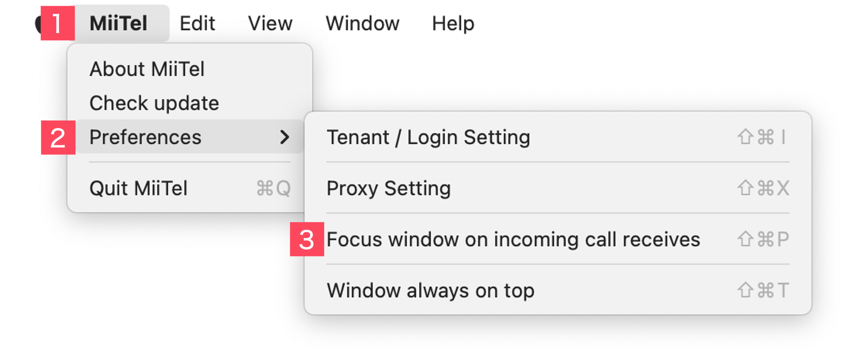Viewport: 868px width, 353px height.
Task: Expand the Preferences submenu
Action: 189,137
